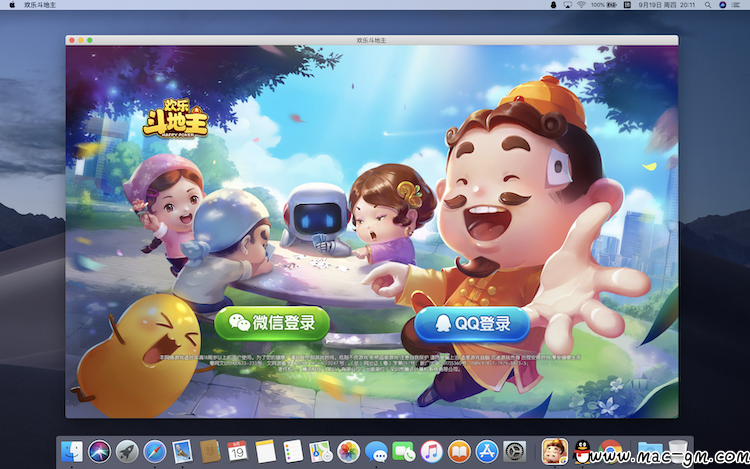
Task: Minimize the 欢乐斗地主 window with the yellow button
Action: click(81, 40)
